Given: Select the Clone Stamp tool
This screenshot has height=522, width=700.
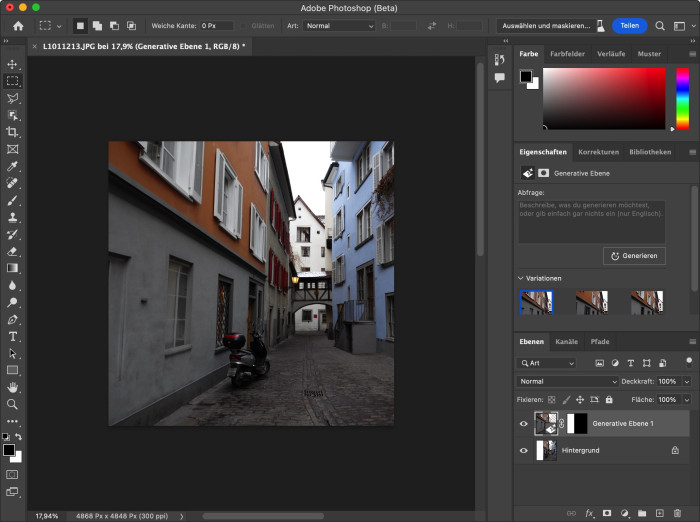Looking at the screenshot, I should coord(12,217).
